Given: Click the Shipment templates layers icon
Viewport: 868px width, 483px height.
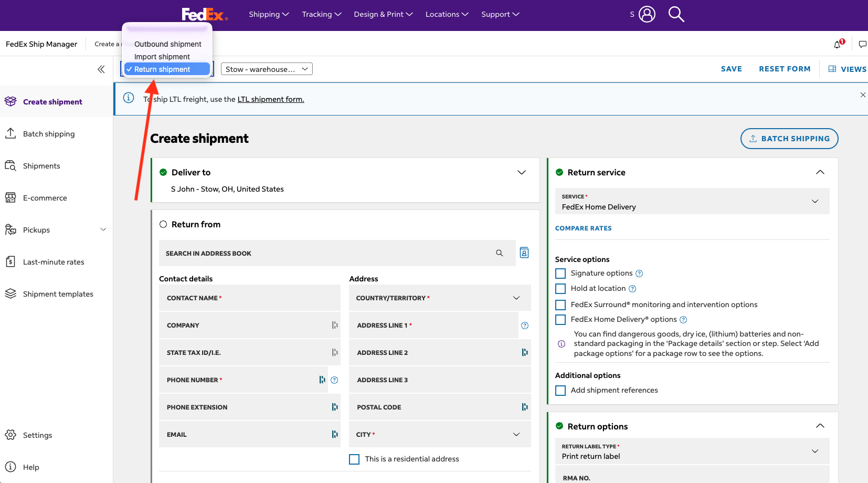Looking at the screenshot, I should 10,294.
